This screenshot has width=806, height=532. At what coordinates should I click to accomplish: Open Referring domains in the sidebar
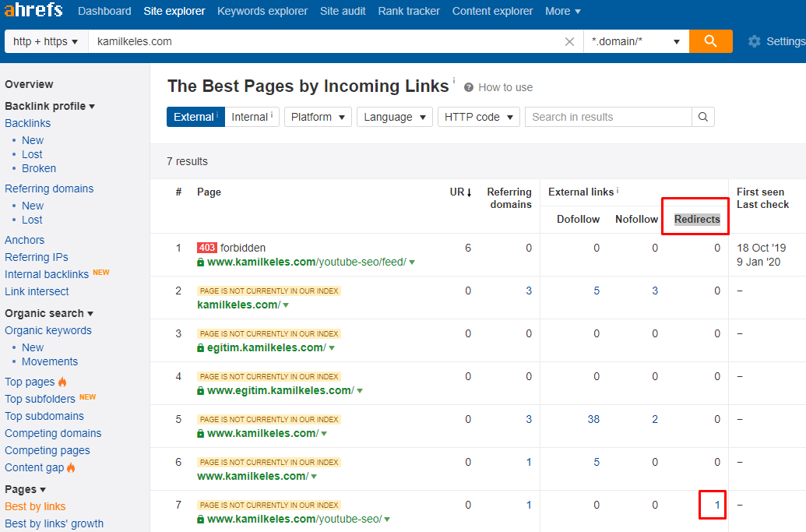click(49, 188)
